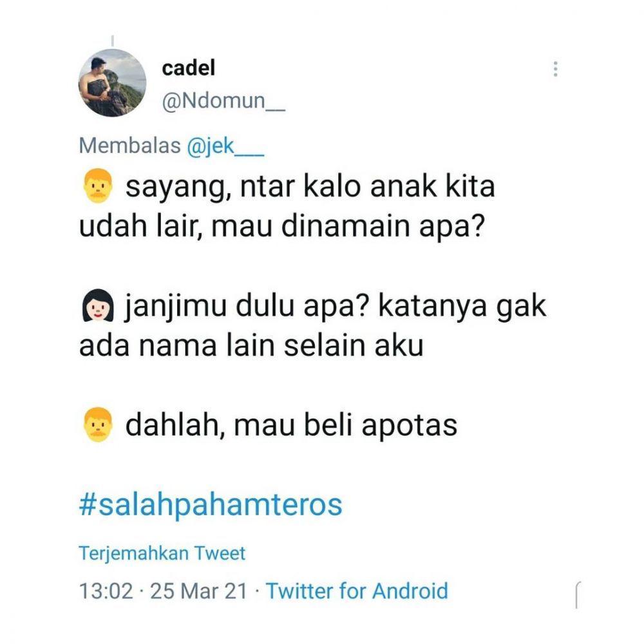The width and height of the screenshot is (644, 644).
Task: Click the display name cadel
Action: tap(188, 68)
